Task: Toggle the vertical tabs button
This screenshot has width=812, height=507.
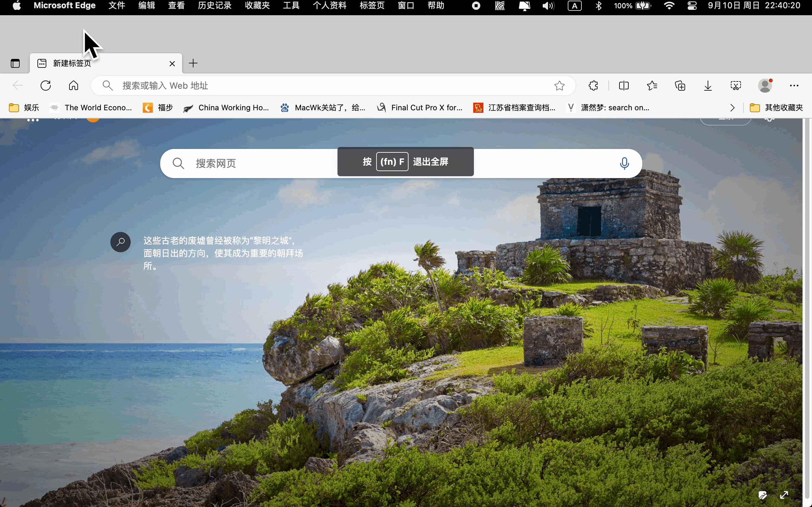Action: (15, 63)
